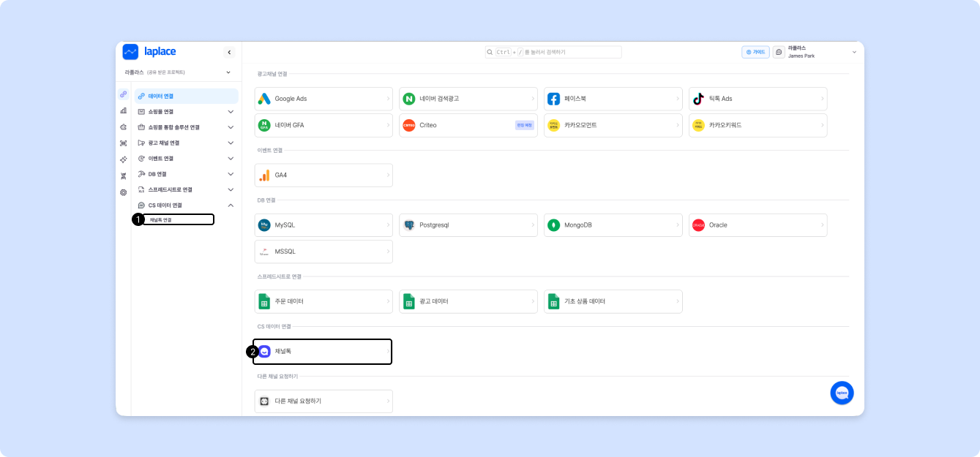Open settings gear icon in left rail
980x457 pixels.
point(123,192)
